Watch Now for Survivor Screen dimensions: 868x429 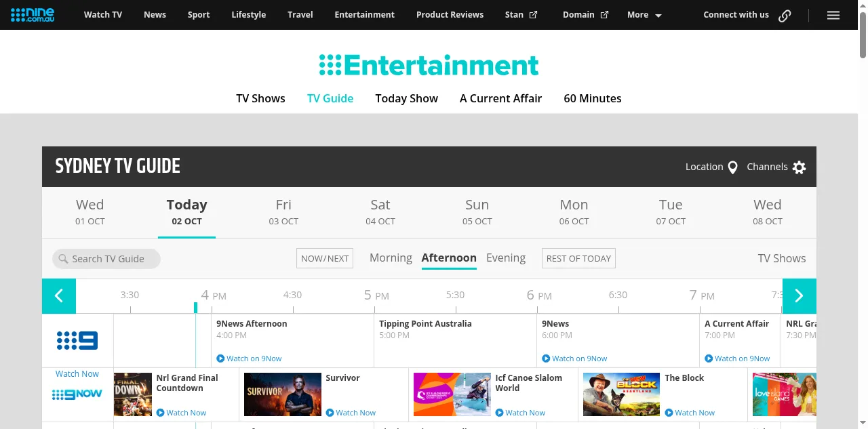pyautogui.click(x=351, y=413)
